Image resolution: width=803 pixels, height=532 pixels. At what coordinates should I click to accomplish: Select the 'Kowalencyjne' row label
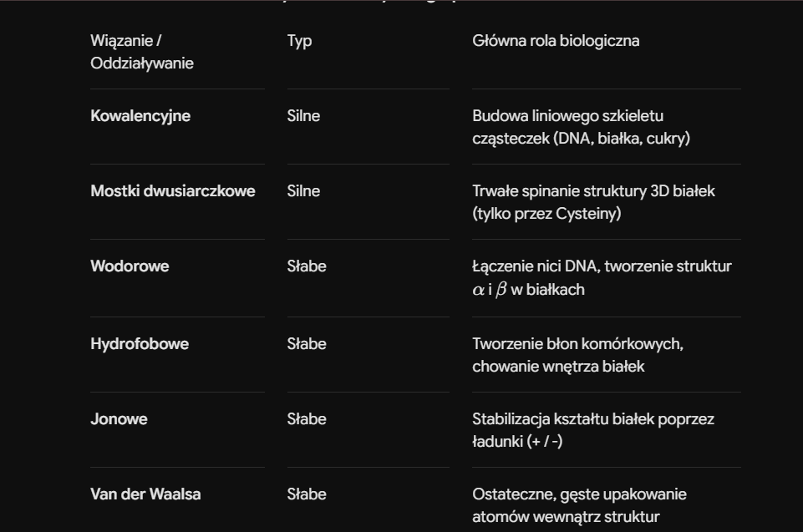(x=140, y=116)
